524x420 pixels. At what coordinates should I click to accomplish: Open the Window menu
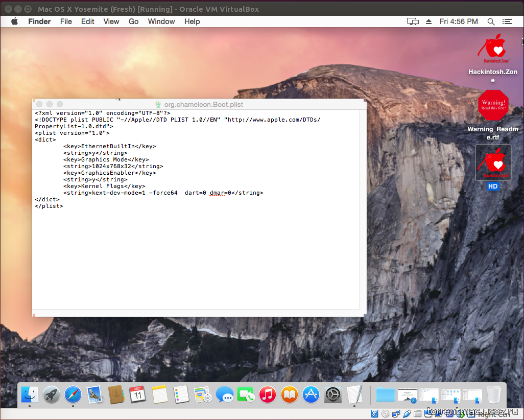pos(161,21)
